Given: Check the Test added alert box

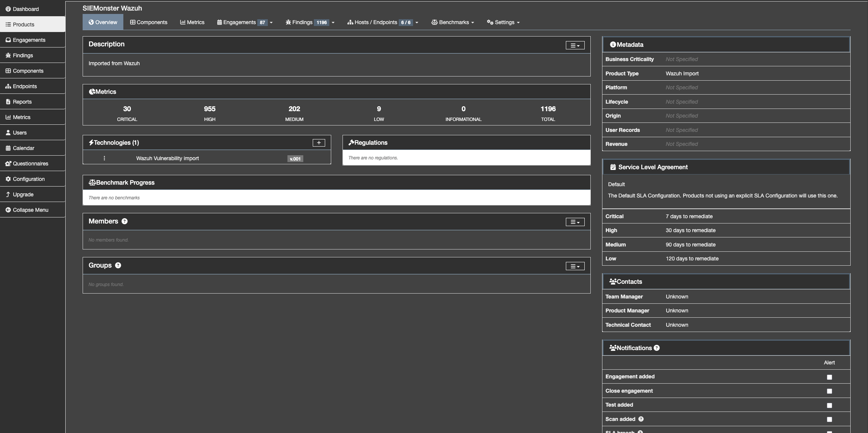Looking at the screenshot, I should [829, 405].
